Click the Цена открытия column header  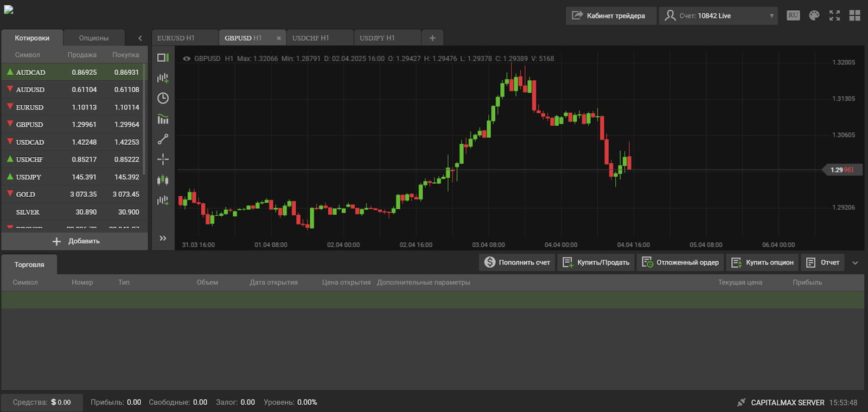click(346, 282)
